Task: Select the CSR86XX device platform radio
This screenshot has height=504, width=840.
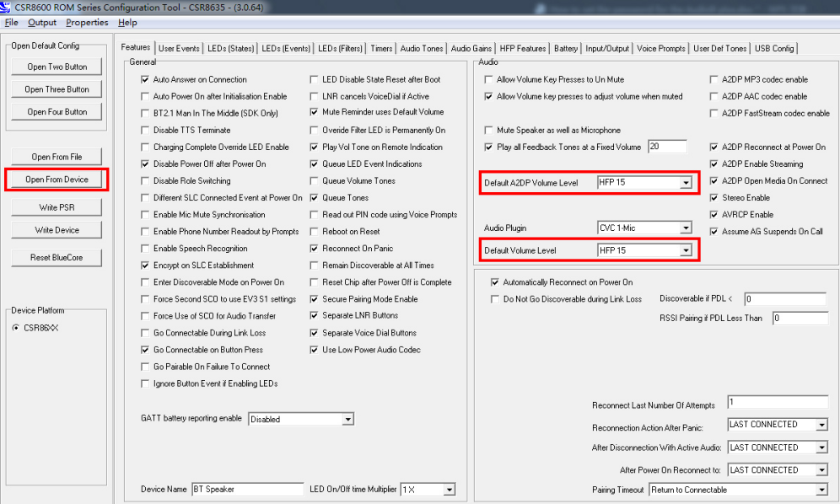Action: click(16, 328)
